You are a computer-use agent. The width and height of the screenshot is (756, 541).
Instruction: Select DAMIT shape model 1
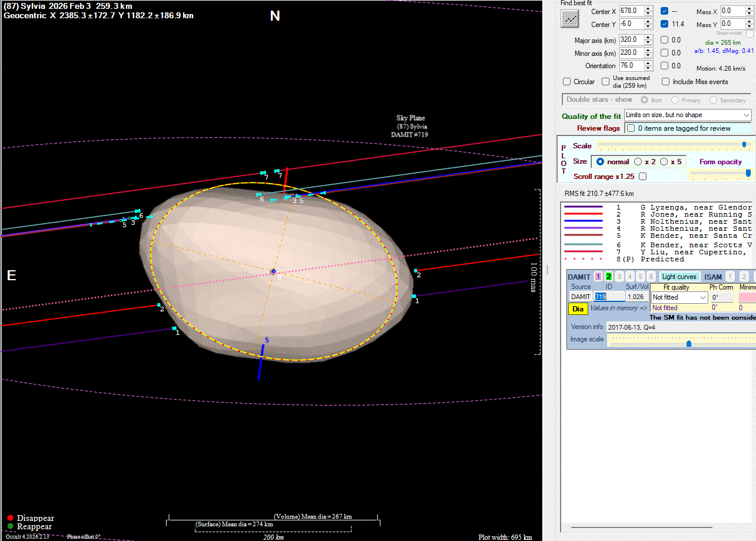click(598, 277)
